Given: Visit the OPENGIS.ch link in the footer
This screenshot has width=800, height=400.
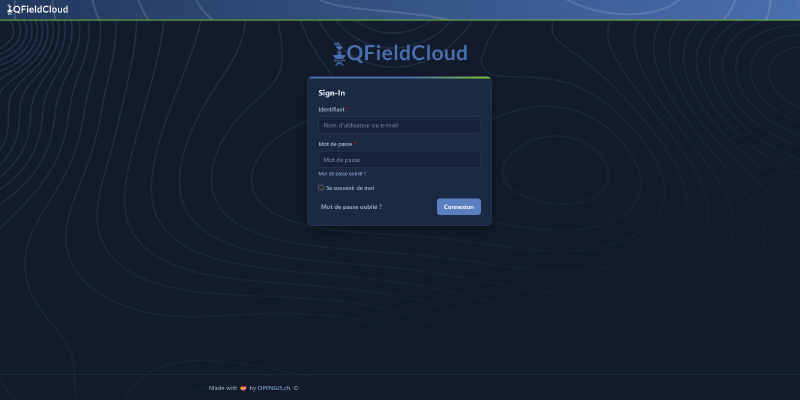Looking at the screenshot, I should (x=274, y=388).
